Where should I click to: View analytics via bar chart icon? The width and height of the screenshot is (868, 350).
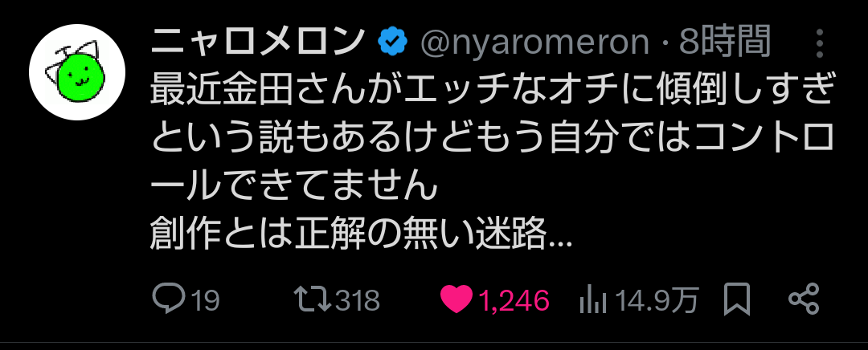coord(593,302)
